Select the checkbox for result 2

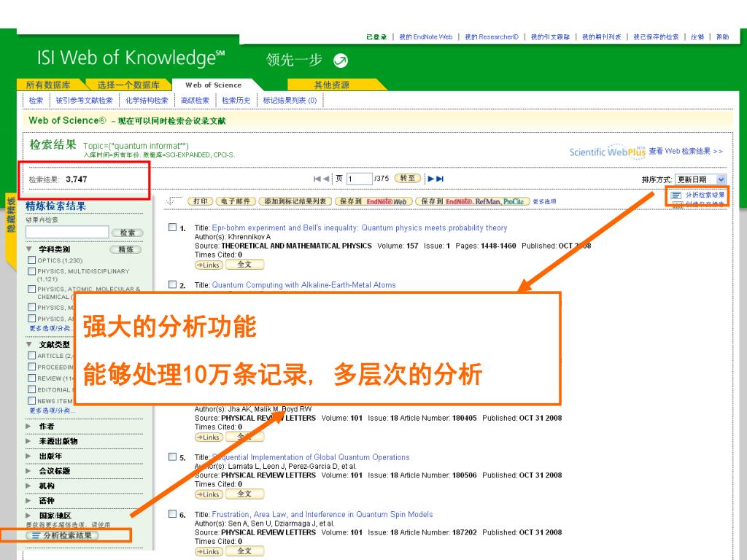tap(172, 284)
